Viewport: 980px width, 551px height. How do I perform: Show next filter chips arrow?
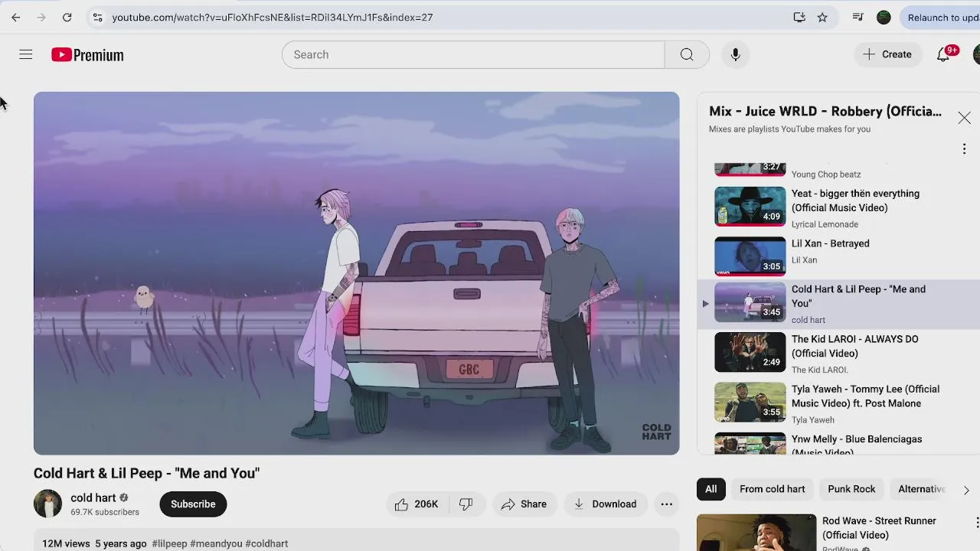[965, 490]
